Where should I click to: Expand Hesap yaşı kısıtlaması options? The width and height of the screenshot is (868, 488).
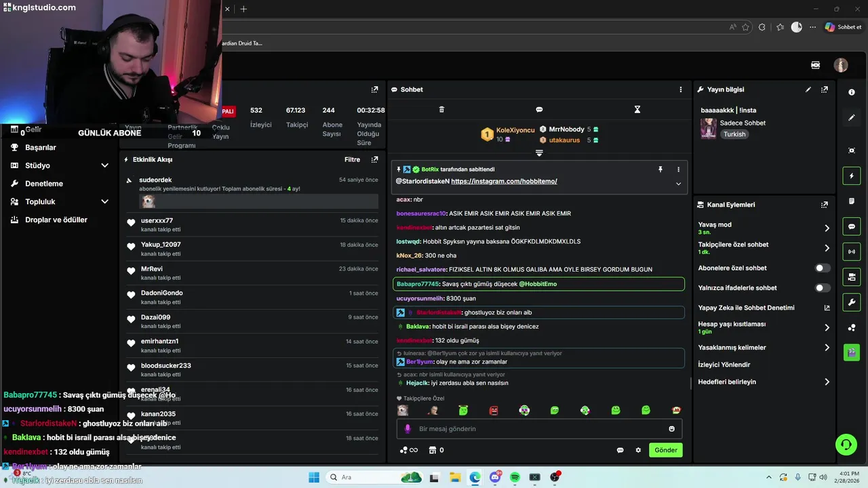click(x=827, y=328)
